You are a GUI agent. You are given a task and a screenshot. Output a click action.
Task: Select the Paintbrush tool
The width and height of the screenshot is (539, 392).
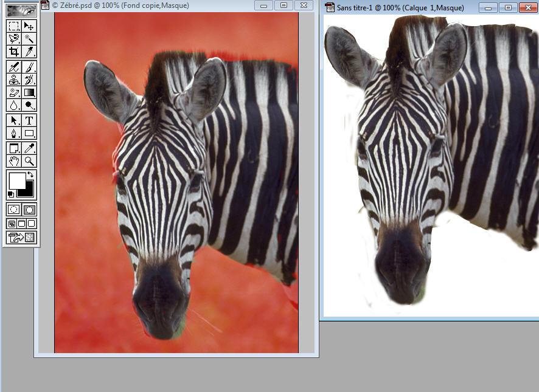click(x=29, y=67)
